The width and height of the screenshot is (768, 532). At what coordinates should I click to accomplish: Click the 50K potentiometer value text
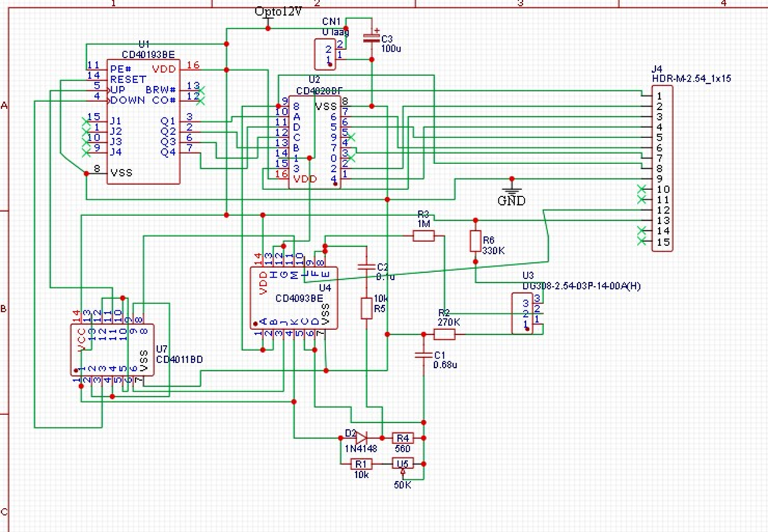[402, 485]
